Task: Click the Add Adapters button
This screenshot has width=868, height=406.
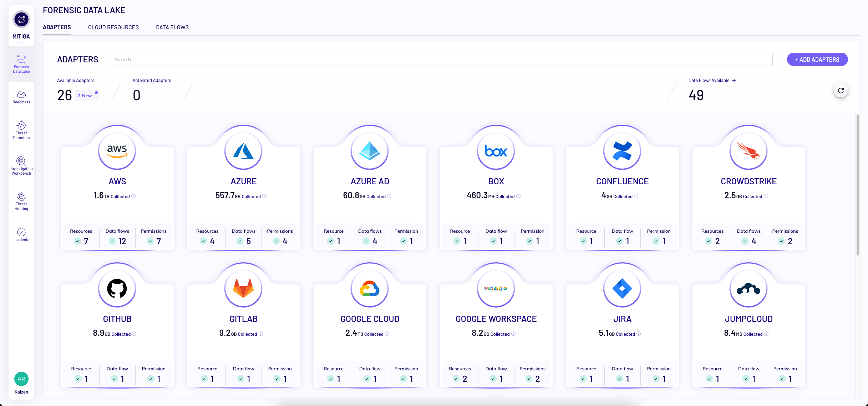Action: pos(817,60)
